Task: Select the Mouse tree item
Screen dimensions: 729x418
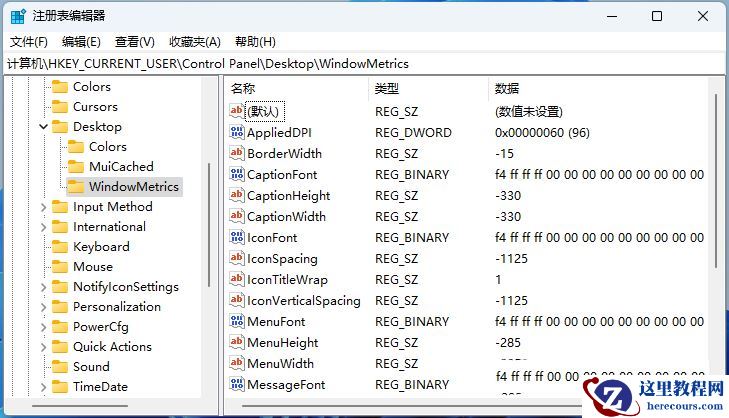Action: tap(93, 266)
